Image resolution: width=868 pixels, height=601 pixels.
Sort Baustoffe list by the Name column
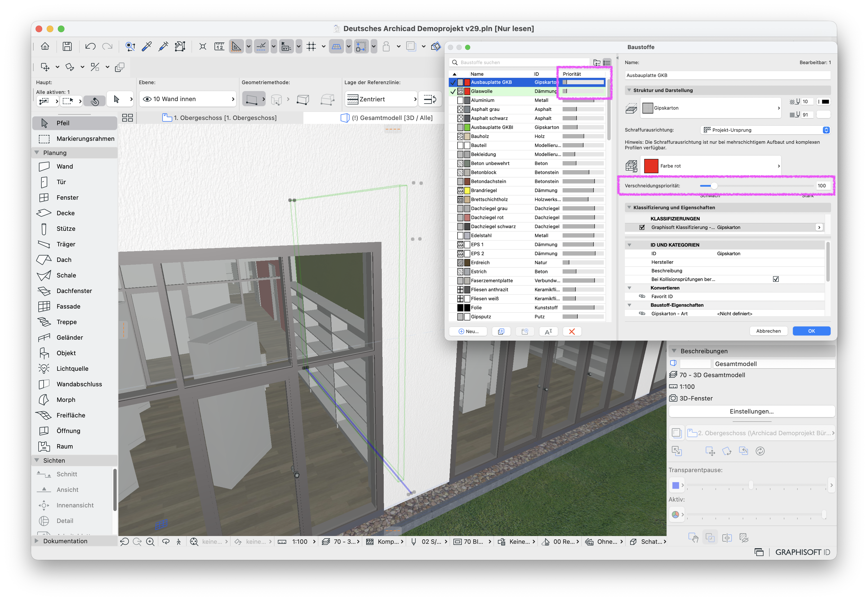477,74
